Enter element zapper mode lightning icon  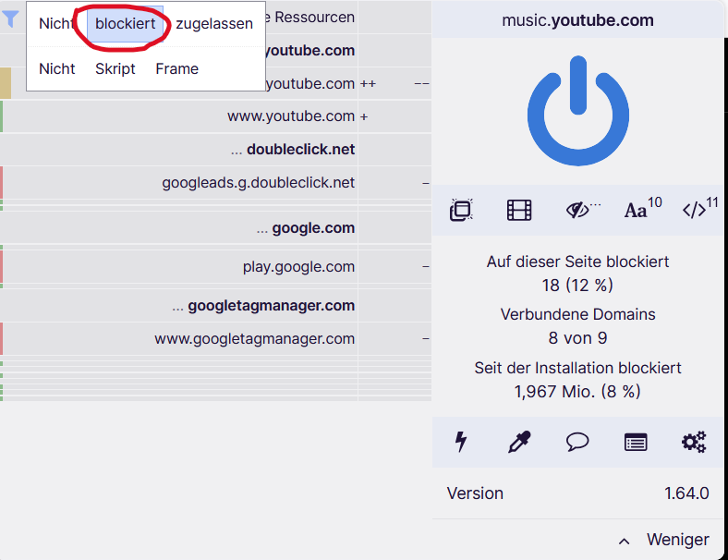(x=461, y=442)
